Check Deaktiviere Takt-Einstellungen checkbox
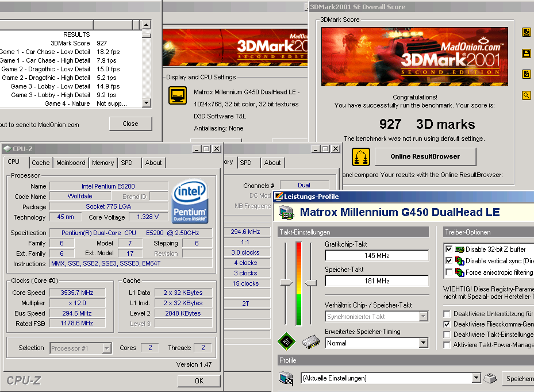534x392 pixels. 447,335
